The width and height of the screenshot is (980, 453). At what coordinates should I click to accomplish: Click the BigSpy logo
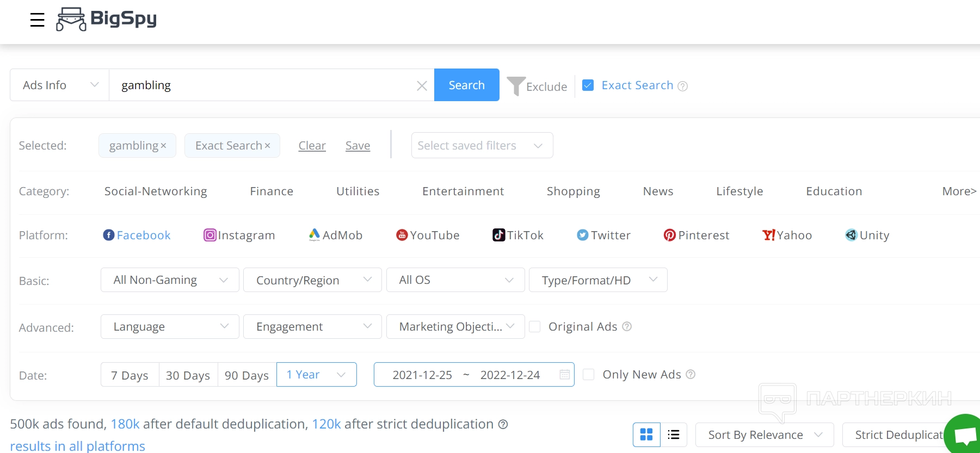[107, 19]
